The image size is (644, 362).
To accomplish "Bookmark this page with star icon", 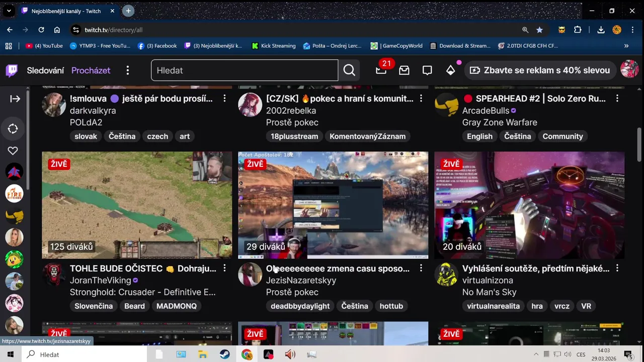I will click(x=539, y=30).
